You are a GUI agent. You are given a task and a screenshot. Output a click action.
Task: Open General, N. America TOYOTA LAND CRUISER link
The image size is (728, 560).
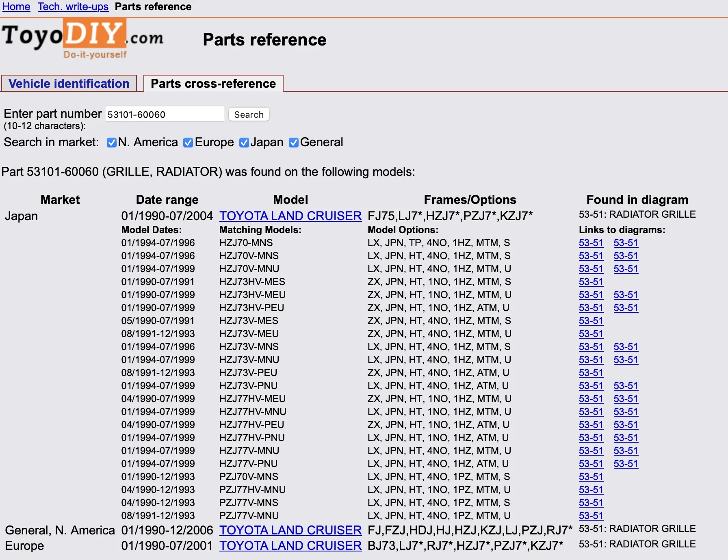point(290,530)
